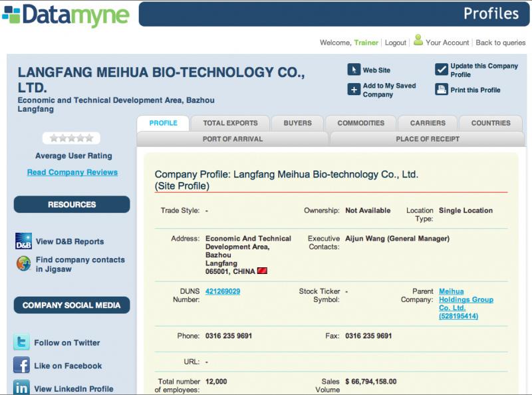This screenshot has height=395, width=532.
Task: Open the Read Company Reviews link
Action: 72,172
